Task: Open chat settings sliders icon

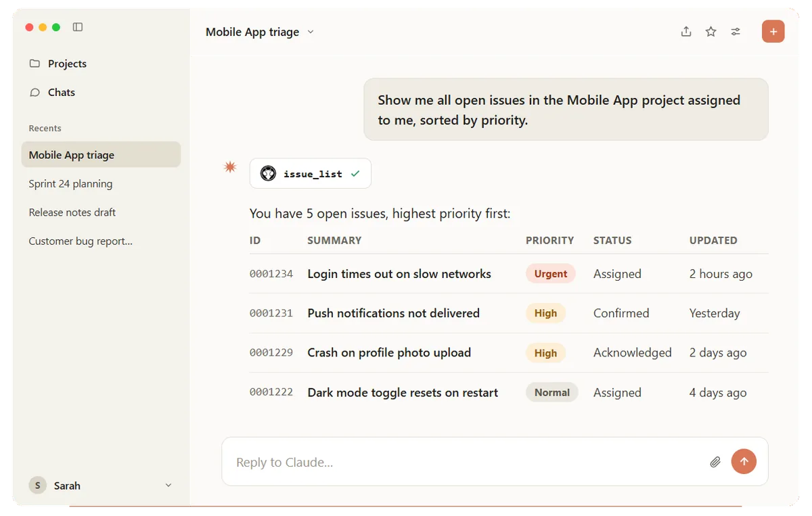Action: (x=736, y=31)
